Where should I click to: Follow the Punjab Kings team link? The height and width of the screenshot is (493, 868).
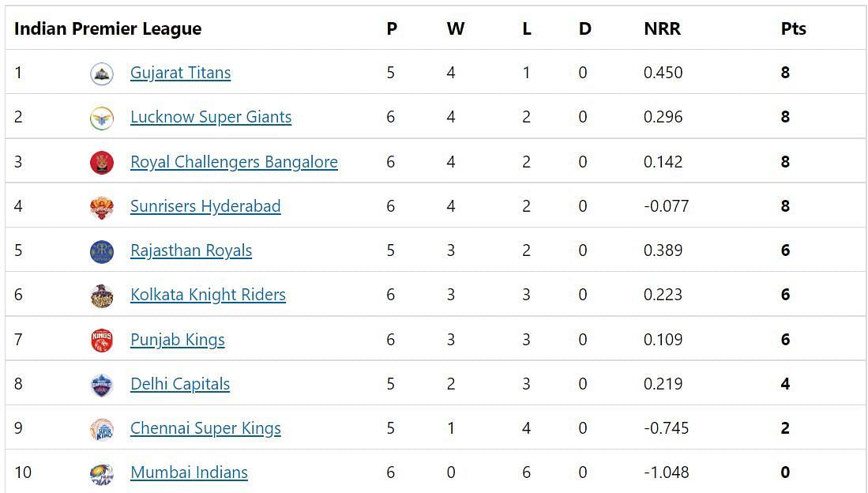(178, 340)
